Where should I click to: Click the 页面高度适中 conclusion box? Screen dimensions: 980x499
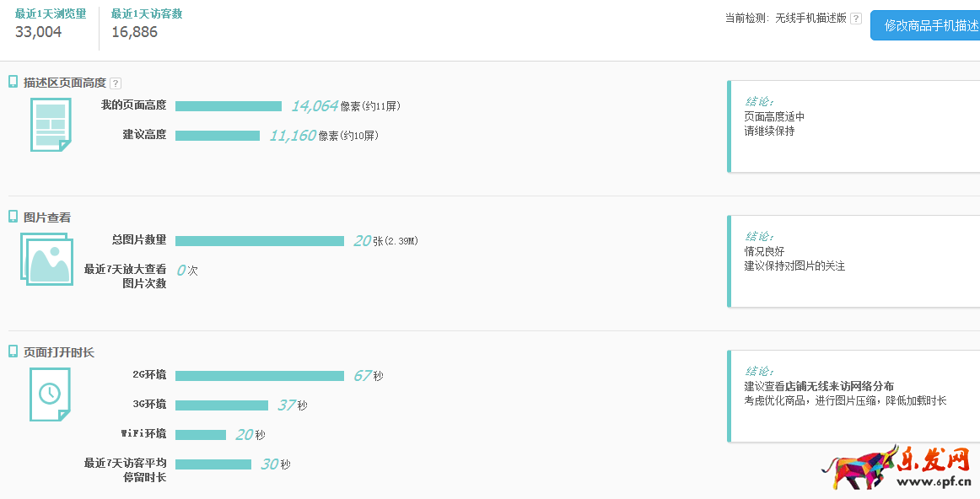(x=852, y=126)
